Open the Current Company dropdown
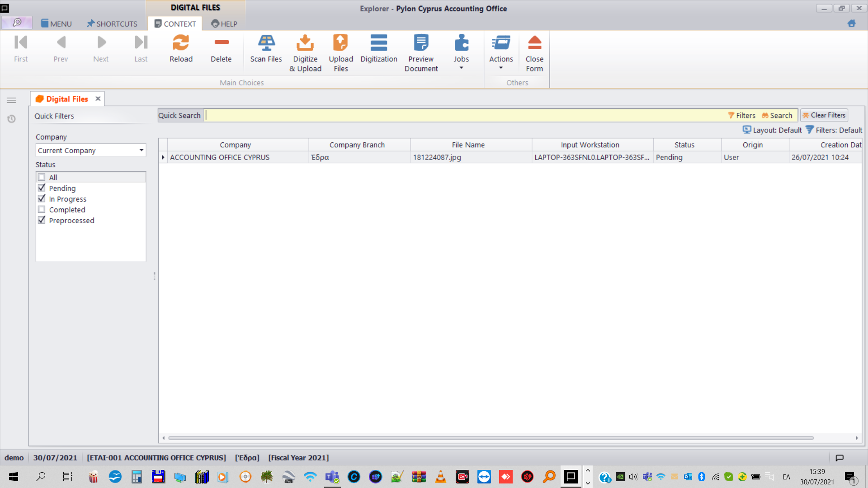This screenshot has width=868, height=488. click(141, 150)
